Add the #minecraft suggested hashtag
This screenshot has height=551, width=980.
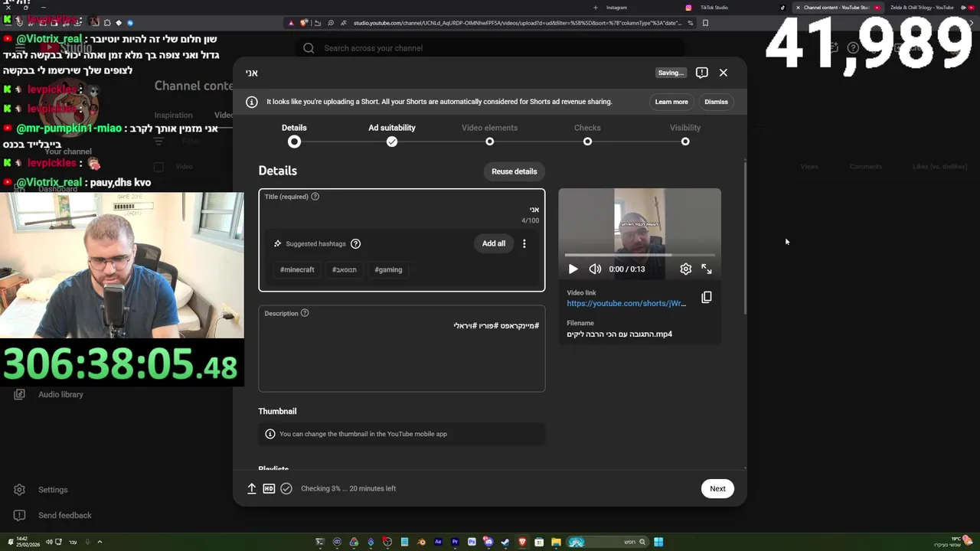pos(297,269)
